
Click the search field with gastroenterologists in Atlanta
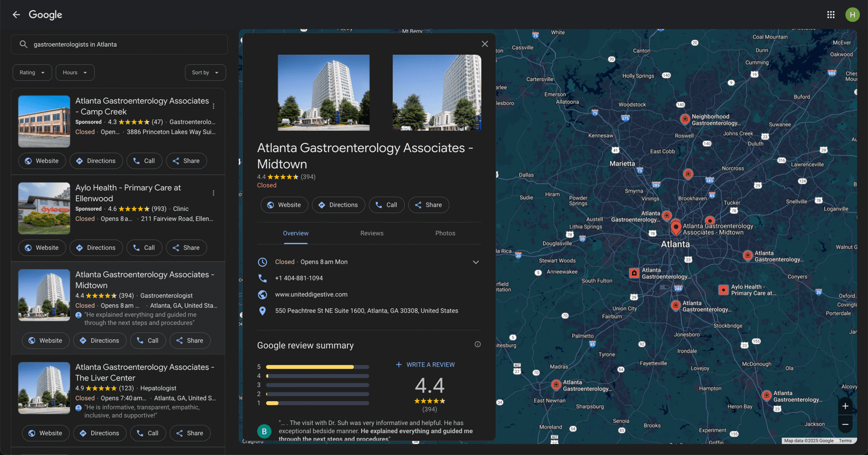point(119,45)
